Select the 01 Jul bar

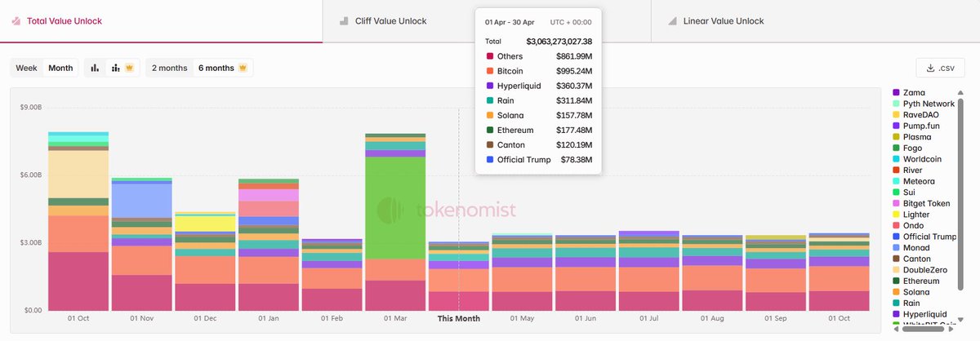[649, 271]
